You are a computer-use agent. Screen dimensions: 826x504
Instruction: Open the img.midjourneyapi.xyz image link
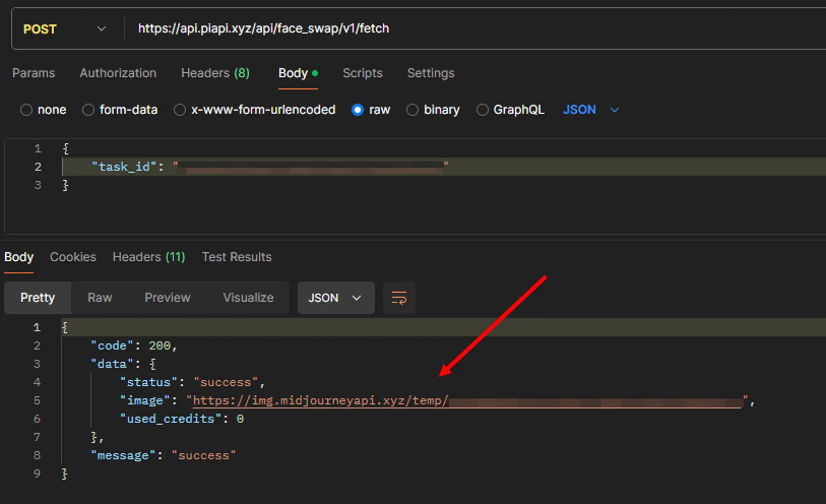click(x=467, y=401)
